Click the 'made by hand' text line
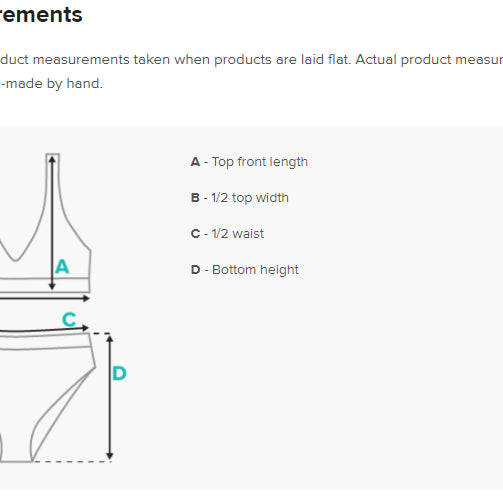 (x=51, y=83)
